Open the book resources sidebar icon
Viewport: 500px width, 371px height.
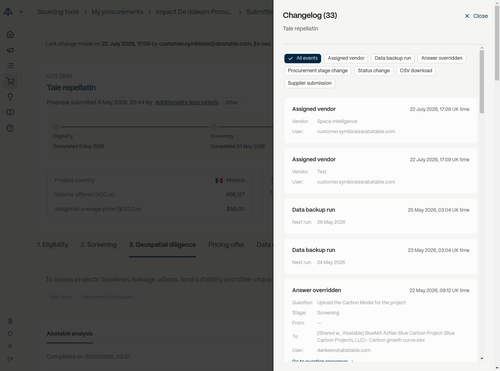[10, 112]
